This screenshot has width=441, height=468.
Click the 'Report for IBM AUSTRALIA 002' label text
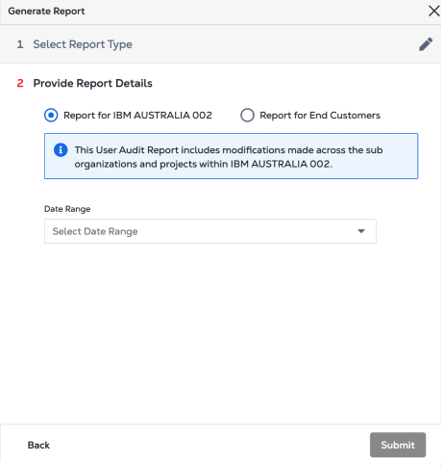138,115
